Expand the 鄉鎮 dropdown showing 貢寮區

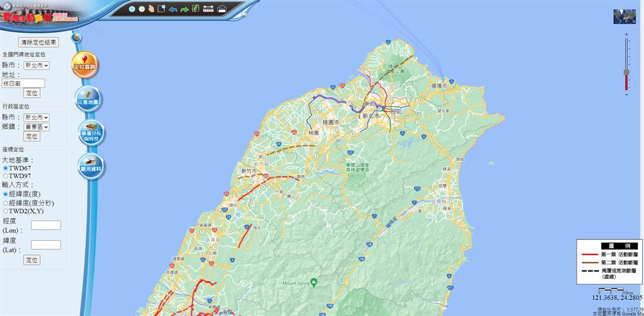point(36,127)
